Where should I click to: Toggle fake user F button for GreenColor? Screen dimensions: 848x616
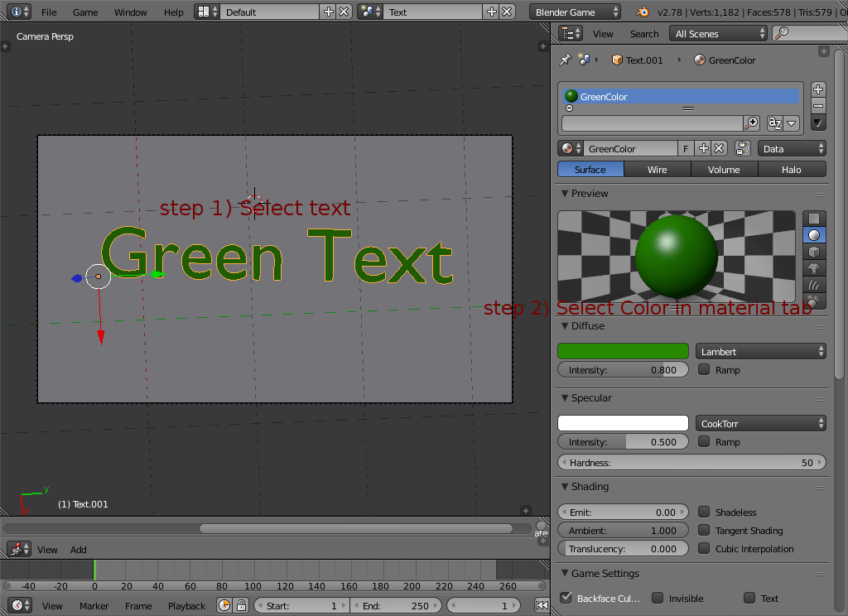pyautogui.click(x=685, y=148)
